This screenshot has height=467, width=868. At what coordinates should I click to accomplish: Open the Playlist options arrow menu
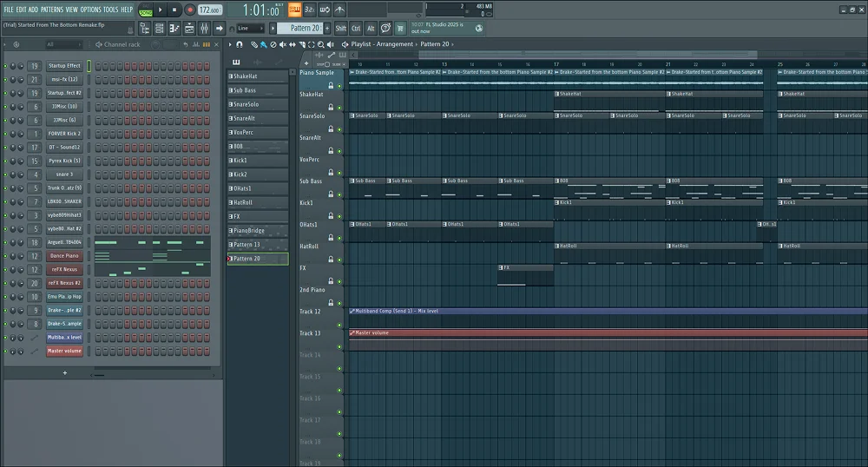click(230, 44)
